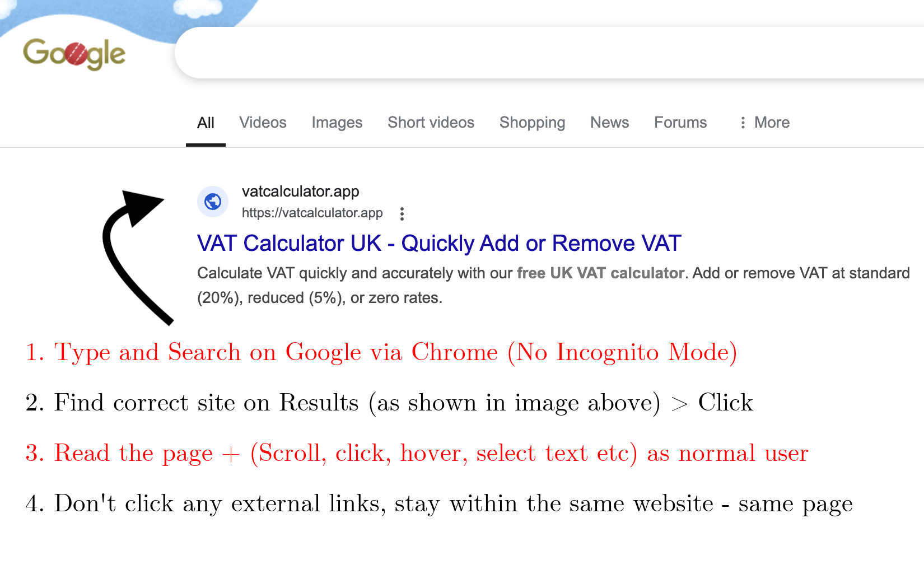Image resolution: width=924 pixels, height=574 pixels.
Task: Click the vatcalculator.app site name
Action: (x=300, y=192)
